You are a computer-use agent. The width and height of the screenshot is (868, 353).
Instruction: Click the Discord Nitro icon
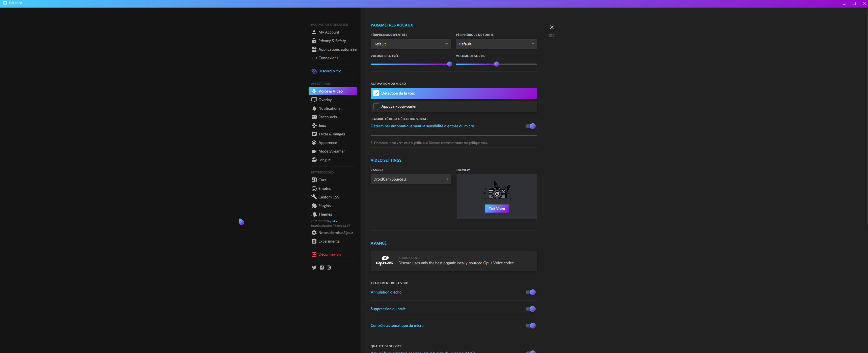[314, 71]
